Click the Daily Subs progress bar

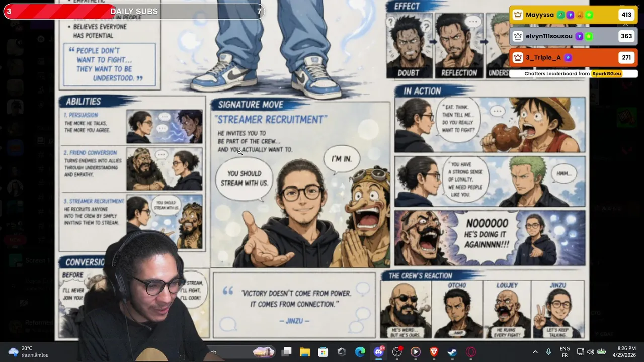pos(134,11)
